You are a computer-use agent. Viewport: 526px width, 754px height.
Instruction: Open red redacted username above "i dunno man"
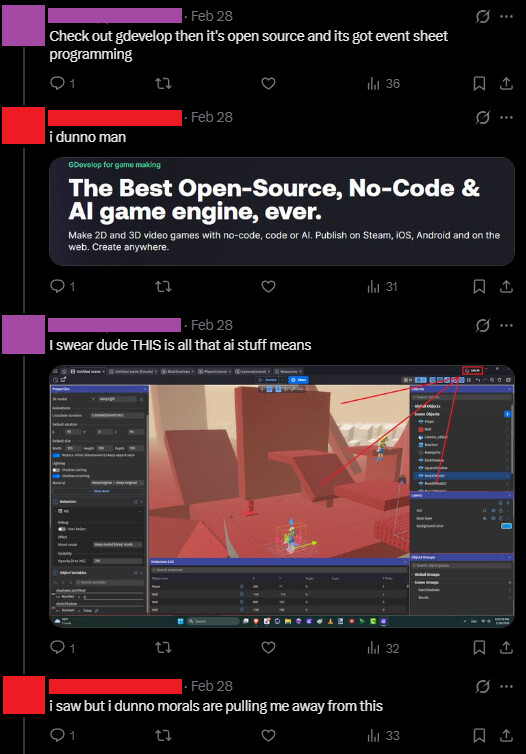[115, 118]
